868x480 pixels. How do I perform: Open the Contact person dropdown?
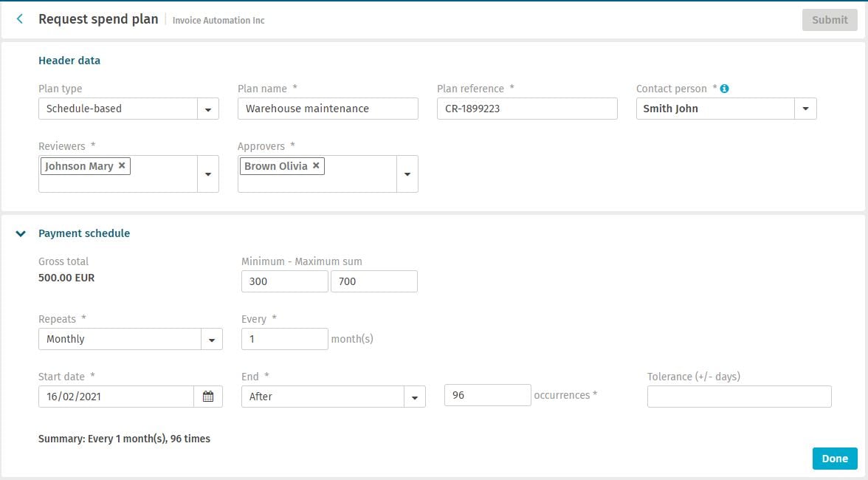(806, 108)
